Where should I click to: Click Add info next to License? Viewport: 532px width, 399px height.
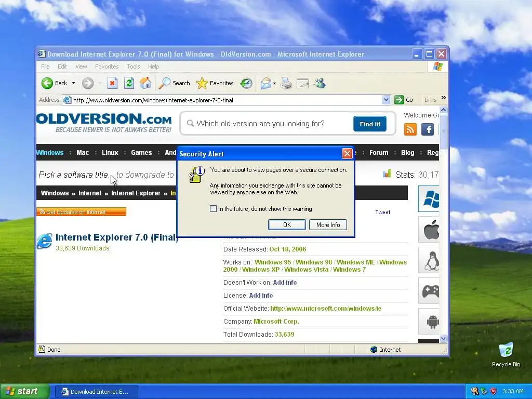point(261,295)
